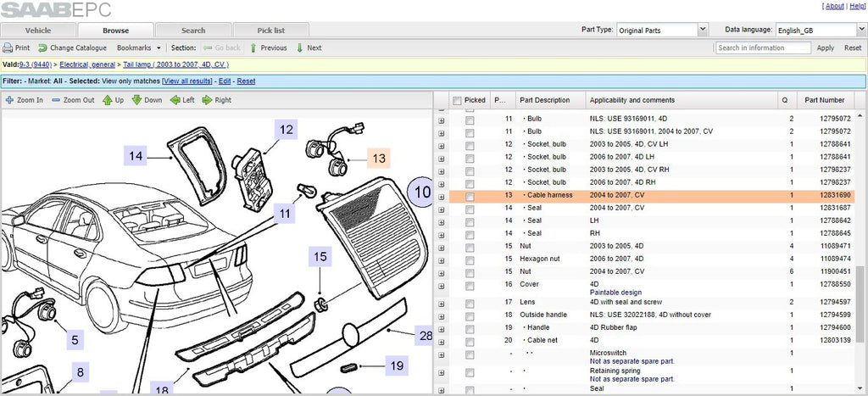This screenshot has width=868, height=396.
Task: Open the View all results link
Action: point(186,81)
